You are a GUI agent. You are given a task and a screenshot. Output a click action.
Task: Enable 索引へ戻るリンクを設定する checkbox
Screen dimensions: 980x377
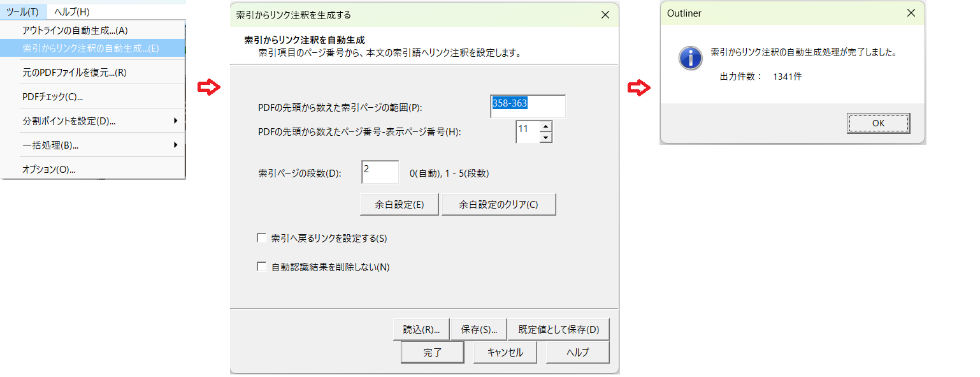(261, 238)
